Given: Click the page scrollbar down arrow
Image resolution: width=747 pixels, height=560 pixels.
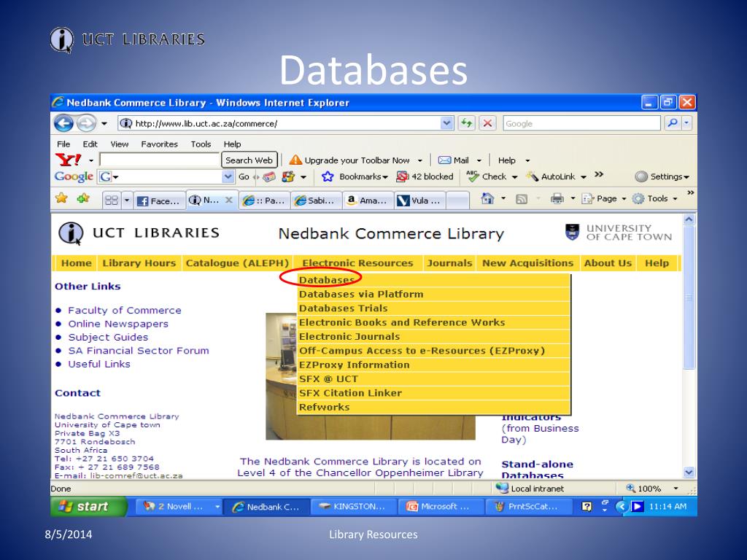Looking at the screenshot, I should pos(689,472).
